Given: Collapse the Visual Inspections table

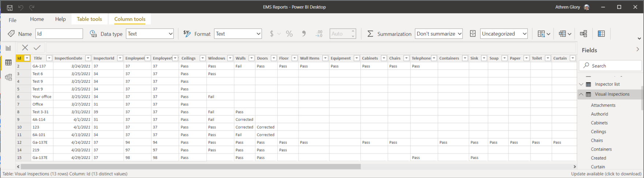Looking at the screenshot, I should (581, 94).
